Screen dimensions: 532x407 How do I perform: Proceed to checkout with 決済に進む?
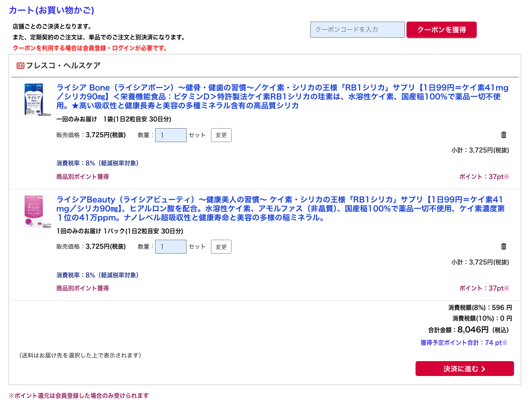point(465,369)
